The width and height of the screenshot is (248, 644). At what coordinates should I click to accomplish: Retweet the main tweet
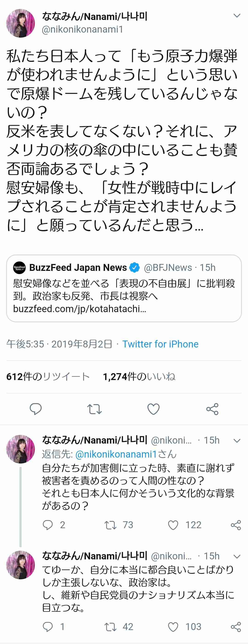point(94,409)
